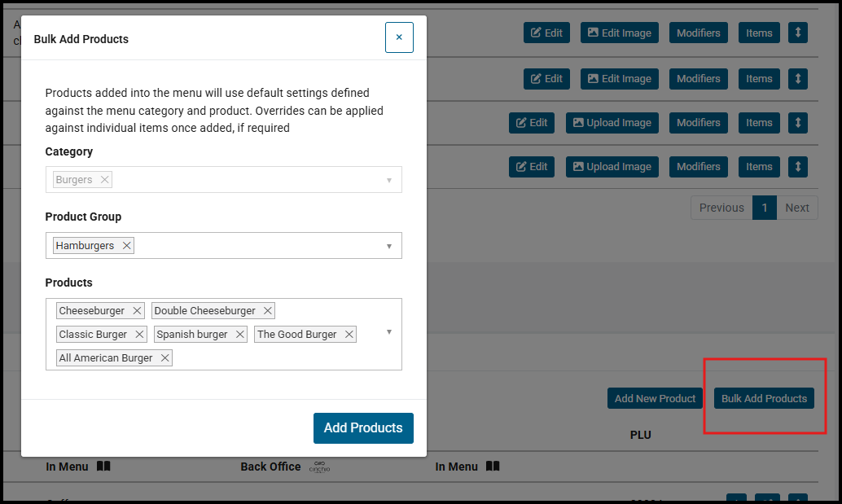Clear The Good Burger tag
842x504 pixels.
tap(349, 335)
